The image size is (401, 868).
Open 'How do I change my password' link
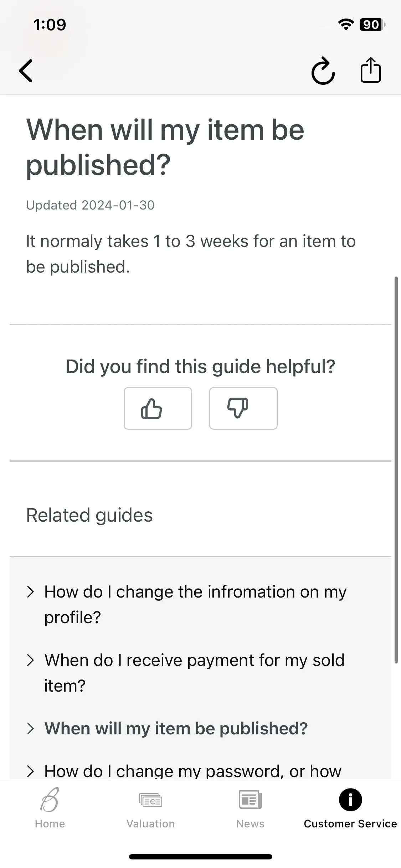(x=193, y=771)
